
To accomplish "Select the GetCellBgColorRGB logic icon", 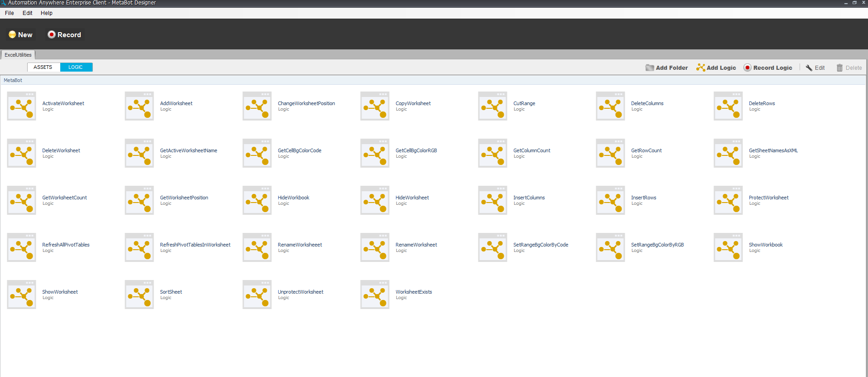I will coord(375,153).
